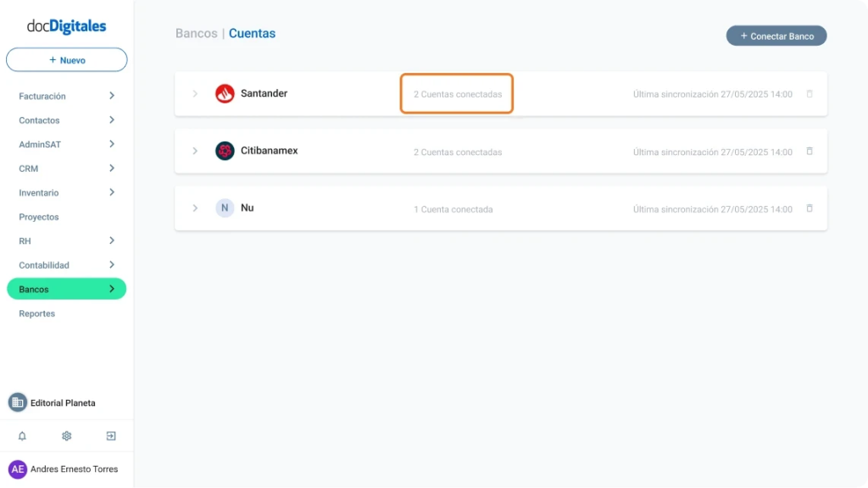Expand the Santander accounts row
This screenshot has width=868, height=488.
(x=195, y=94)
